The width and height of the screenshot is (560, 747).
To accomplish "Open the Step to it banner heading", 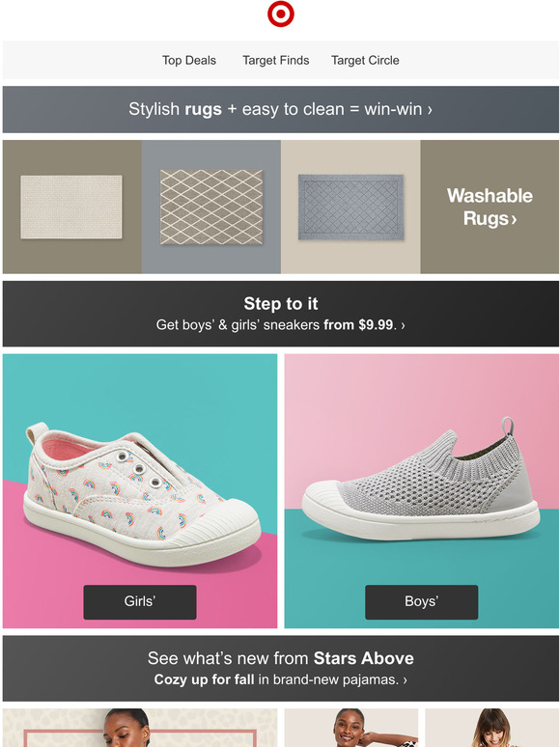I will 280,303.
